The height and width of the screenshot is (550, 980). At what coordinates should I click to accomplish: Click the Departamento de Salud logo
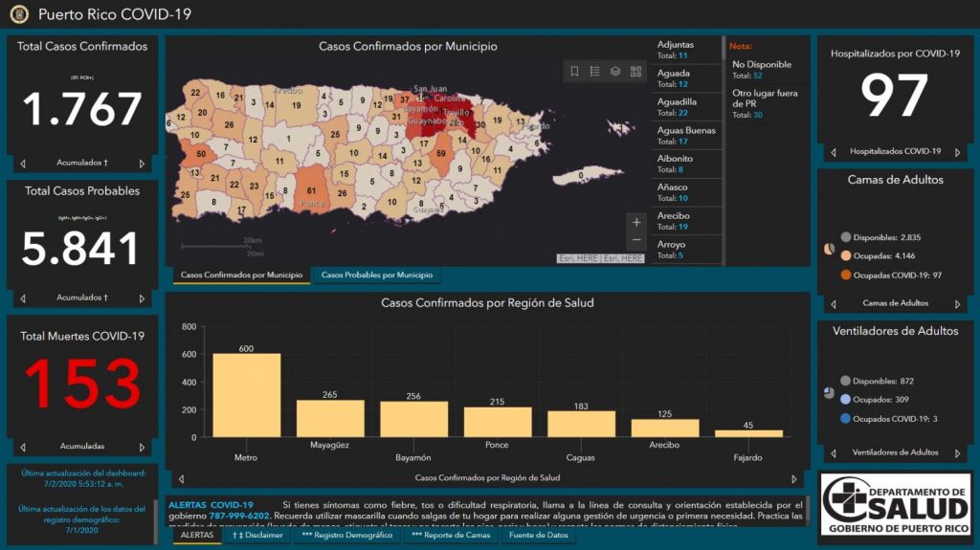tap(895, 504)
